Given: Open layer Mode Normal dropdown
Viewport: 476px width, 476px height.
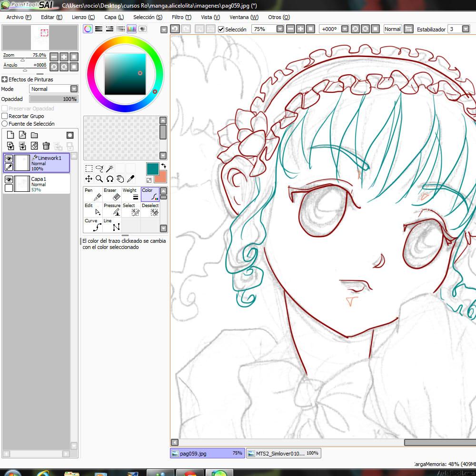Looking at the screenshot, I should pyautogui.click(x=74, y=89).
